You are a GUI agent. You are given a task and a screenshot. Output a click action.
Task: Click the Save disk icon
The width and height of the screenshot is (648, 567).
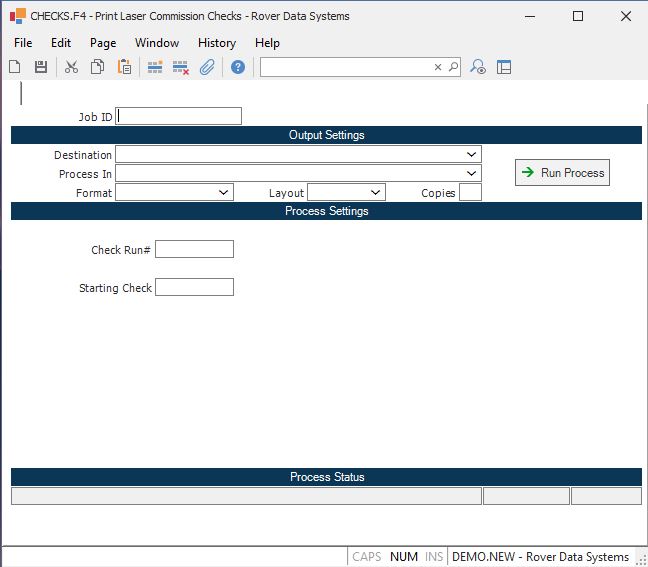[x=41, y=67]
